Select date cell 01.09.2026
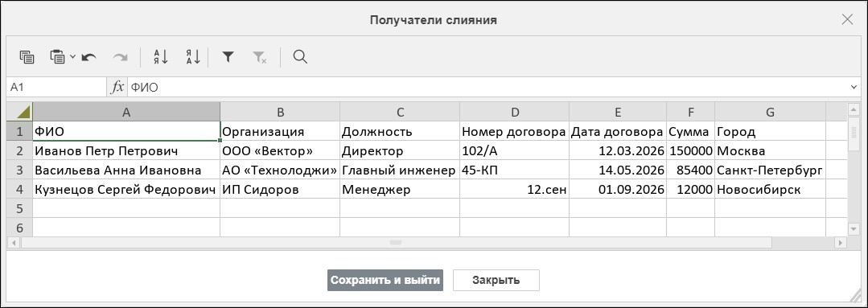The height and width of the screenshot is (308, 868). (x=618, y=190)
